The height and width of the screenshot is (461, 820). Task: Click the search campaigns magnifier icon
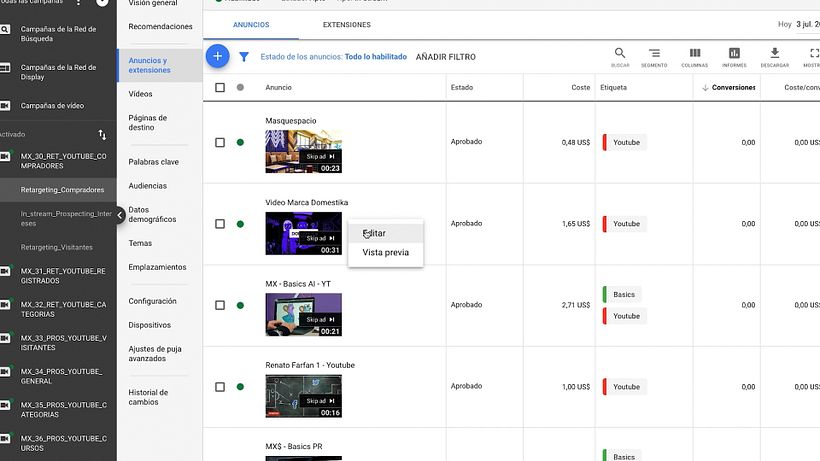pos(5,30)
